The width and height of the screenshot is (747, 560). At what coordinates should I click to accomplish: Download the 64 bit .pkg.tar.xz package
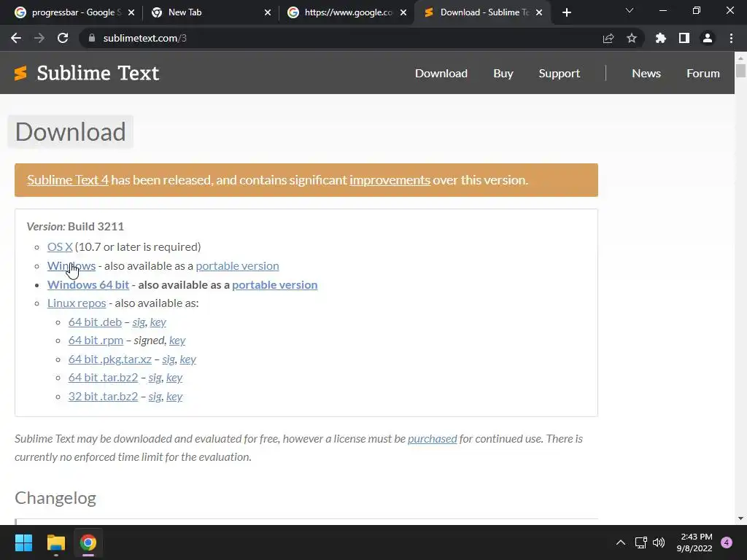(x=109, y=359)
